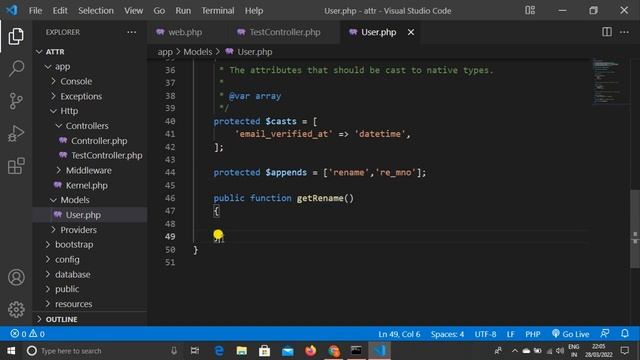
Task: Open the Accounts menu icon
Action: 16,277
